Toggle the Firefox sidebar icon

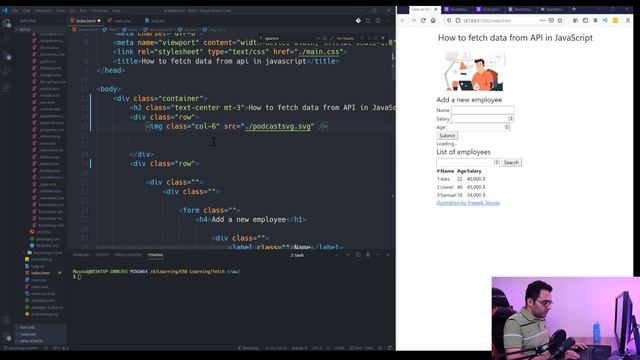click(x=585, y=20)
